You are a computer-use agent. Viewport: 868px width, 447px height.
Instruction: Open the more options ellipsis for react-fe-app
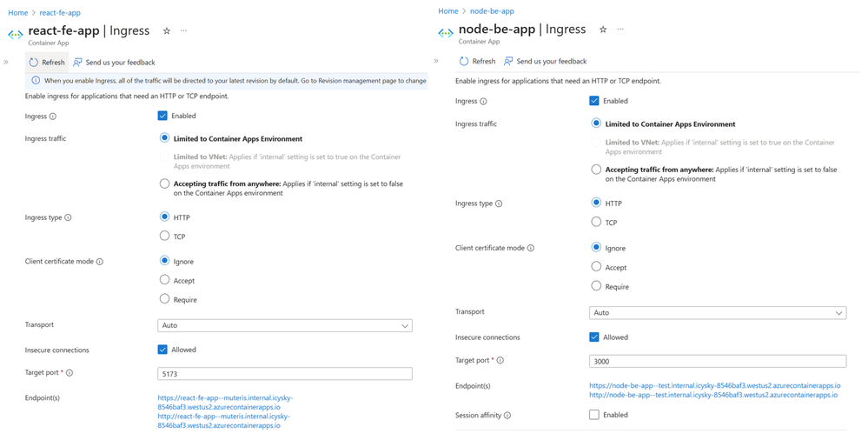click(x=184, y=31)
